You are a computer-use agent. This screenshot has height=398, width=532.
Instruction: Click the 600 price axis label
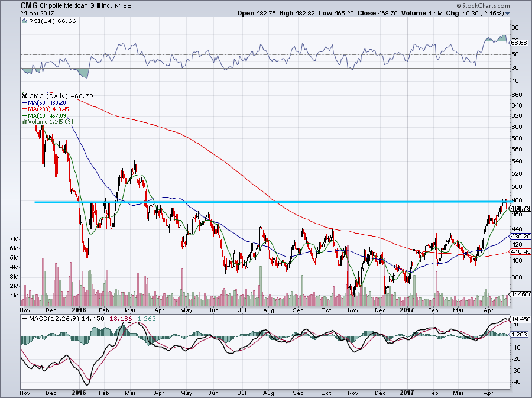(x=517, y=127)
